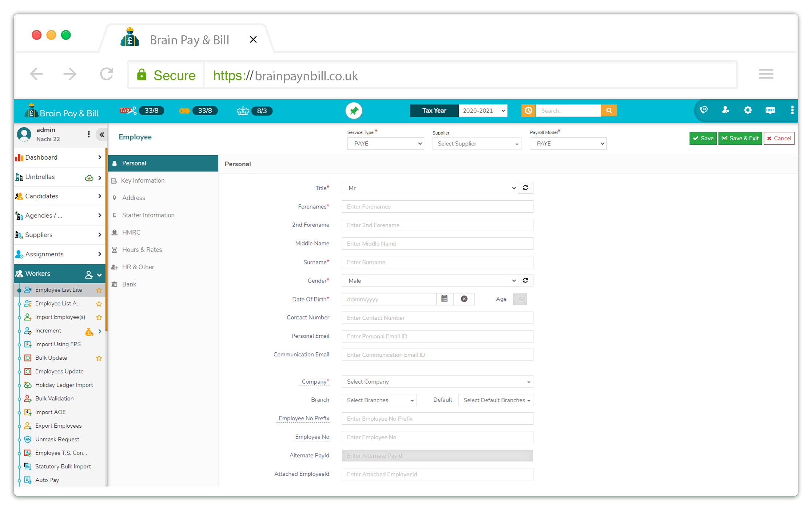Refresh the Title list
812x512 pixels.
[x=525, y=188]
